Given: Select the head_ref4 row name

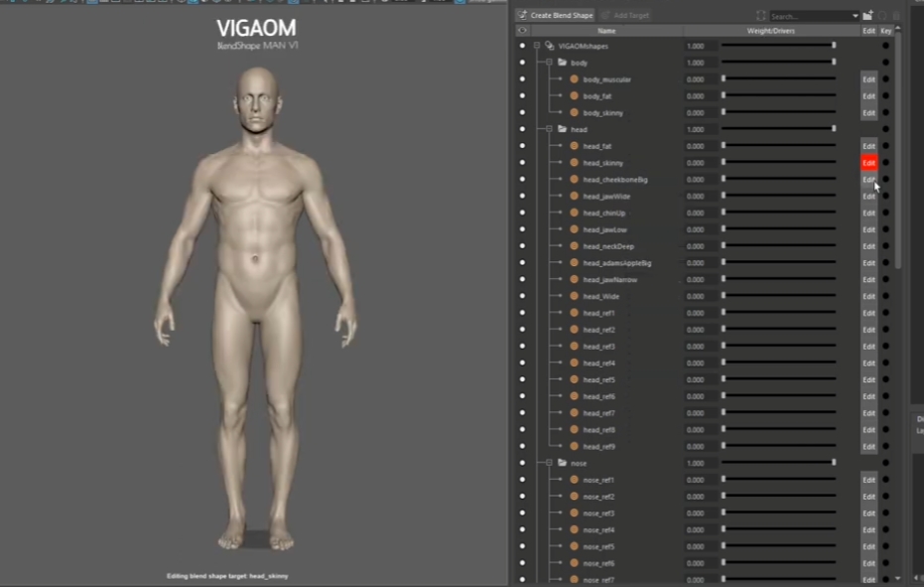Looking at the screenshot, I should [x=598, y=363].
